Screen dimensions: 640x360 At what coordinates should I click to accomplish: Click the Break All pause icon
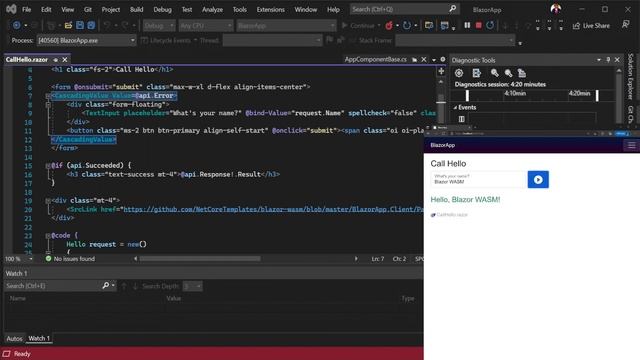467,25
